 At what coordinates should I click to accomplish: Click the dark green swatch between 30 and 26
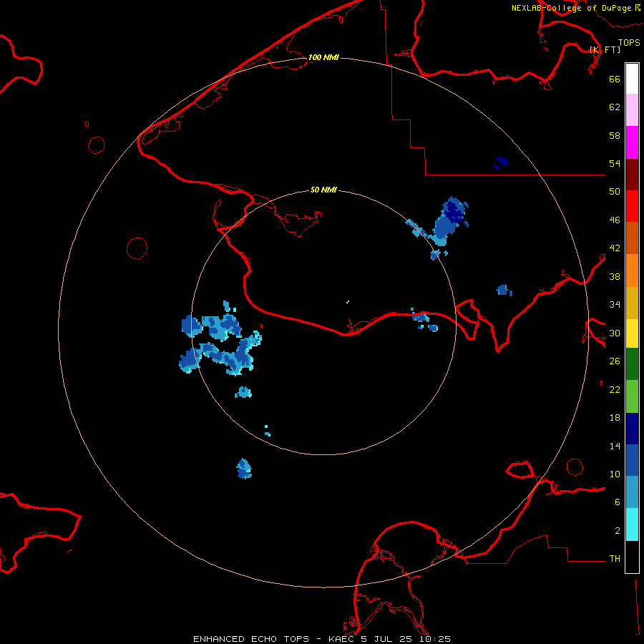point(632,364)
